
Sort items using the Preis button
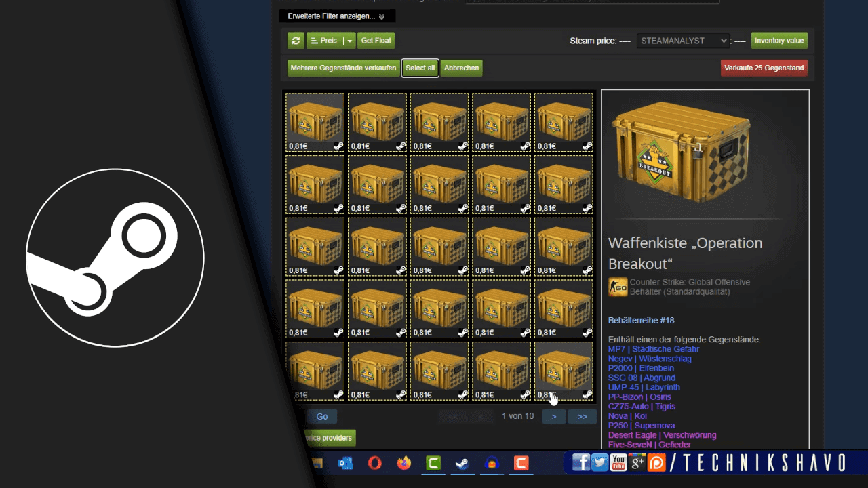[325, 41]
